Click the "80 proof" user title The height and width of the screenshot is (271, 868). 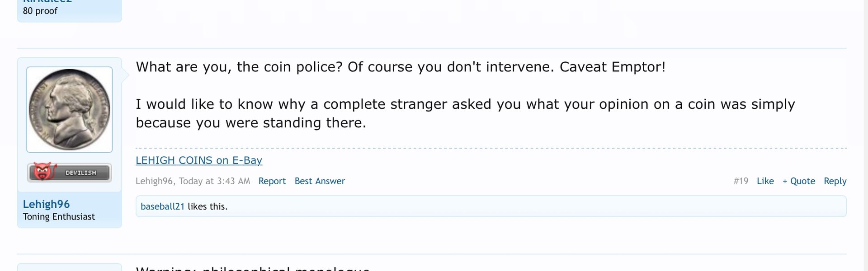[40, 11]
